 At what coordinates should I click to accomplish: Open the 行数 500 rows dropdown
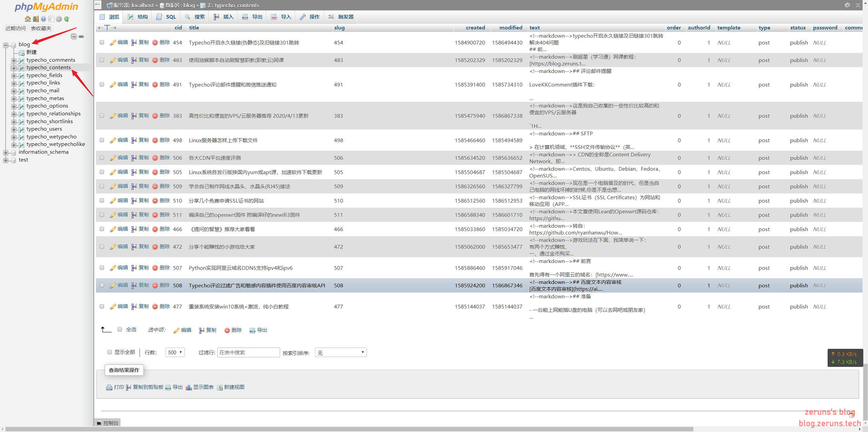[175, 352]
